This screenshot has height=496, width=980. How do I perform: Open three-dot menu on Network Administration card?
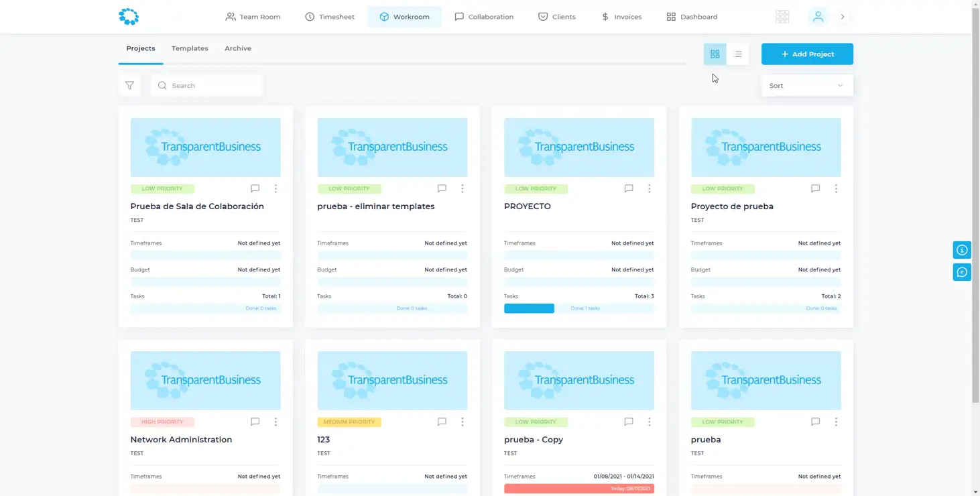[275, 422]
